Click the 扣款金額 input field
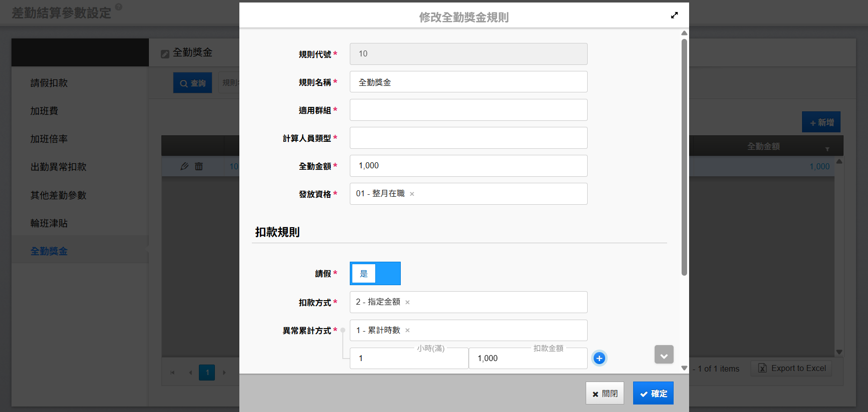Image resolution: width=868 pixels, height=412 pixels. [527, 359]
